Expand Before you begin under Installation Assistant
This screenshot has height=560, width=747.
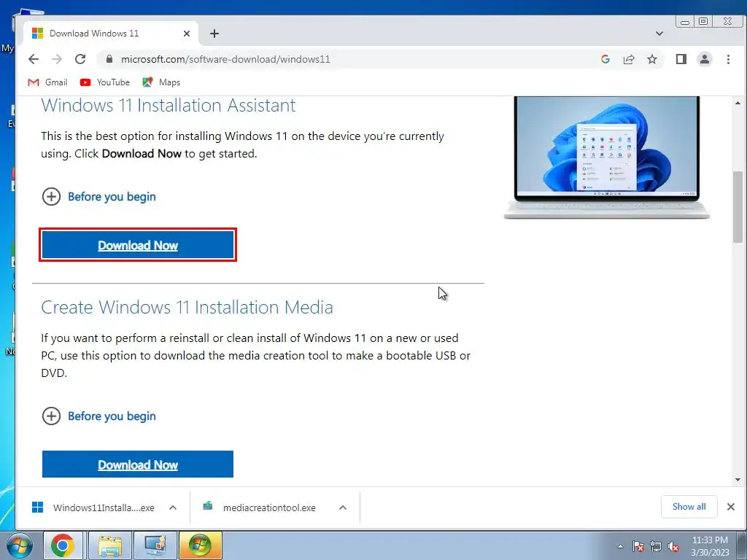tap(99, 196)
